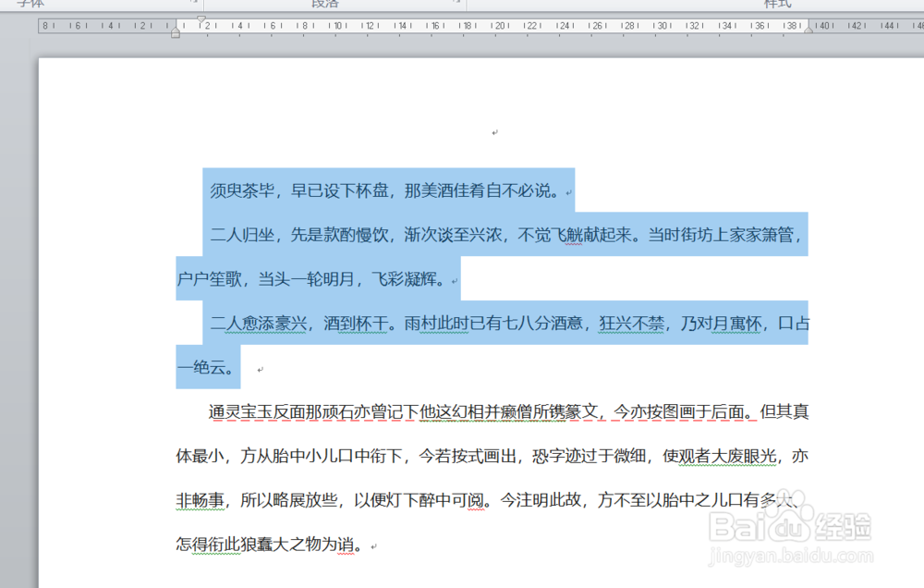
Task: Open the 段落 (Paragraph) dialog launcher arrow
Action: pos(456,3)
